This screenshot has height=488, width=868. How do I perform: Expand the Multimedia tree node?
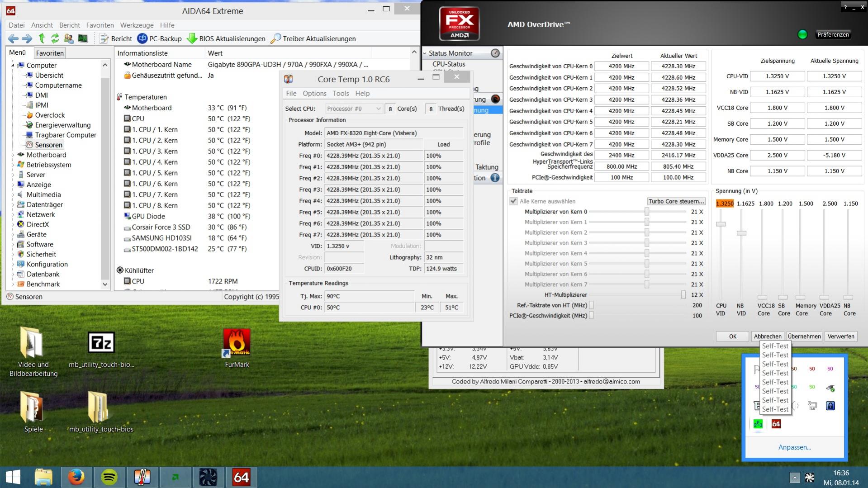pyautogui.click(x=13, y=195)
